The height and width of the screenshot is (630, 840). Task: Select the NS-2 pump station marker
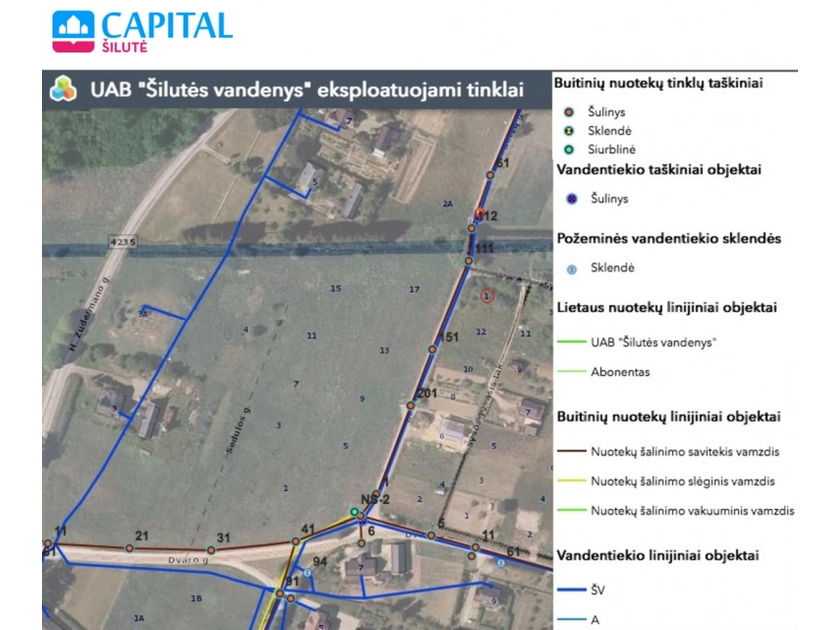click(354, 512)
